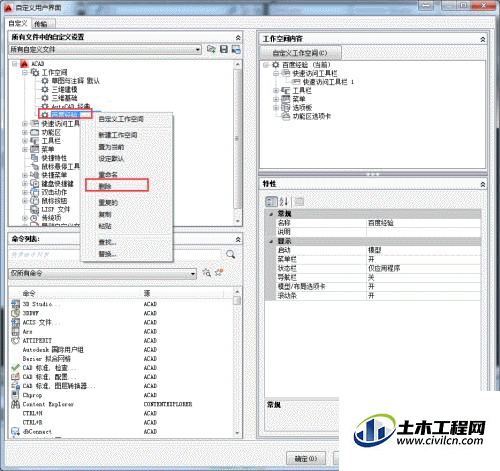Screen dimensions: 500x471
Task: Collapse the 常规 category triangle in properties
Action: (271, 214)
